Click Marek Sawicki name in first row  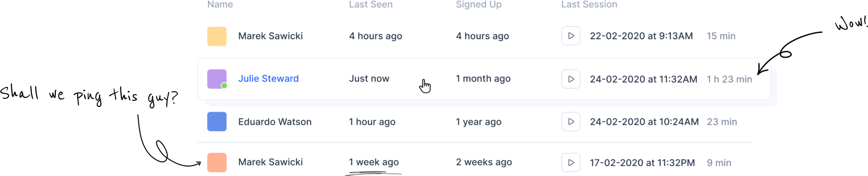pyautogui.click(x=270, y=36)
